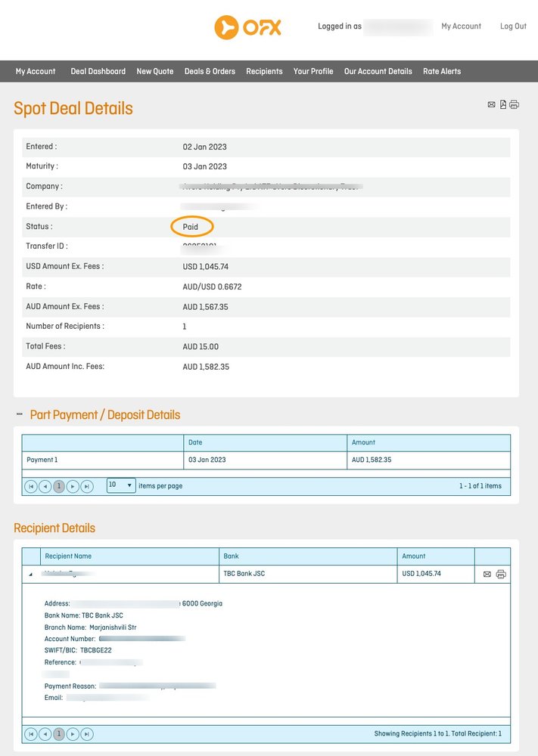Screen dimensions: 538x756
Task: Click the 02 Jan 2023 entered date
Action: (x=204, y=147)
